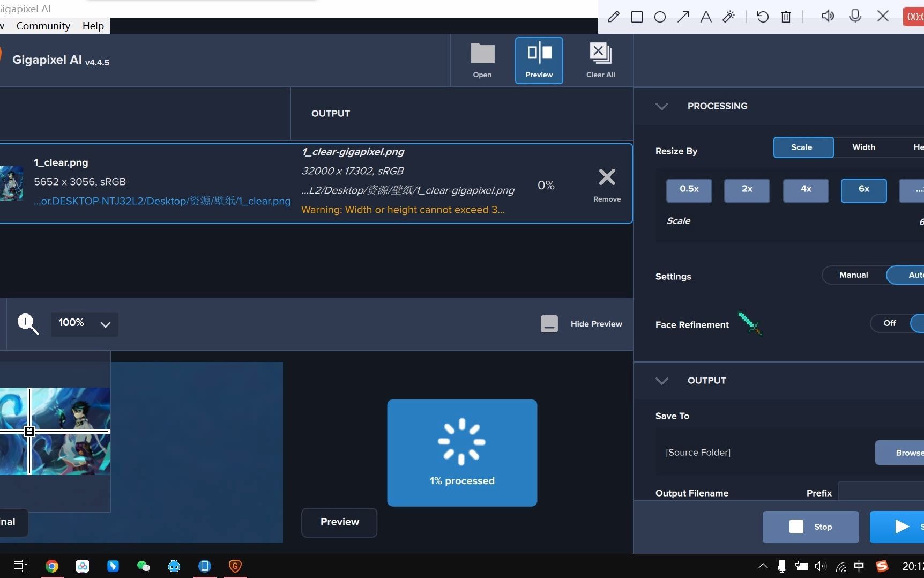Stop the processing
Screen dimensions: 924x578
(x=810, y=527)
